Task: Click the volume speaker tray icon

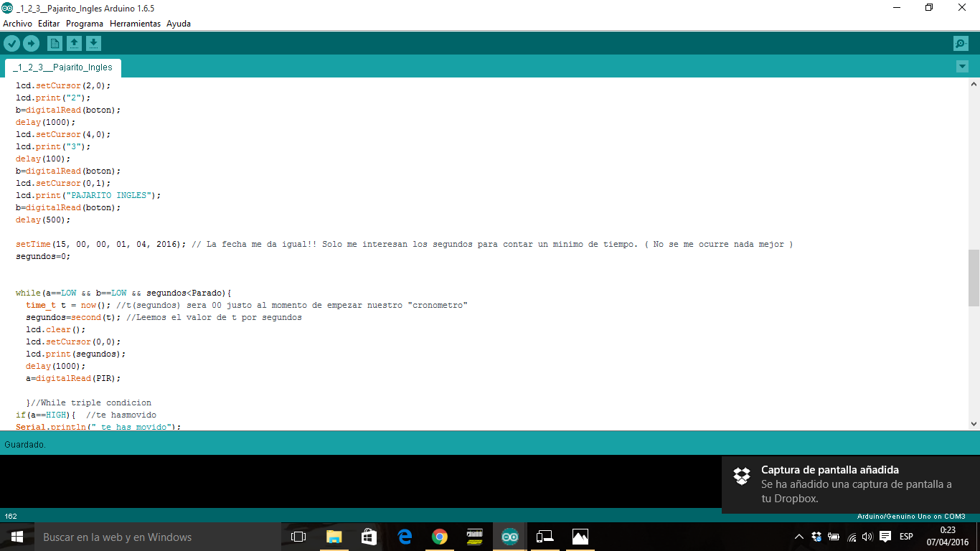Action: [x=867, y=537]
